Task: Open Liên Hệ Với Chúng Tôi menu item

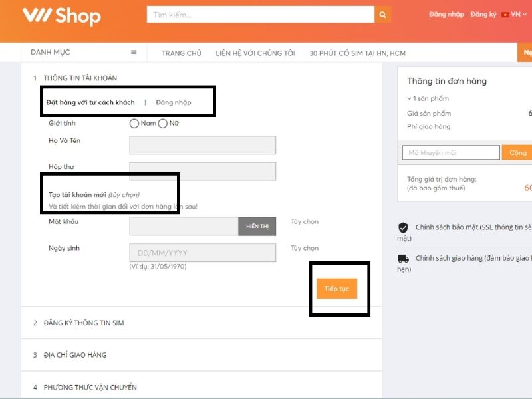Action: point(255,53)
